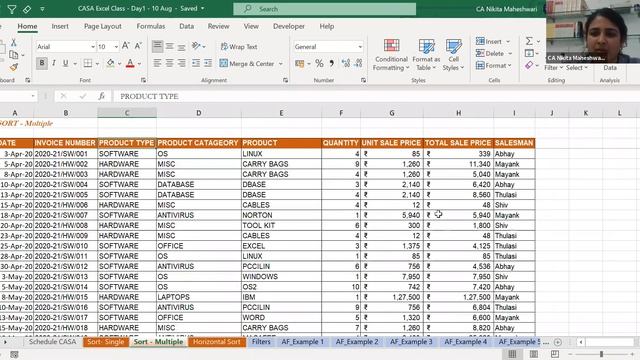
Task: Open Accounting Number Format icon
Action: 300,63
